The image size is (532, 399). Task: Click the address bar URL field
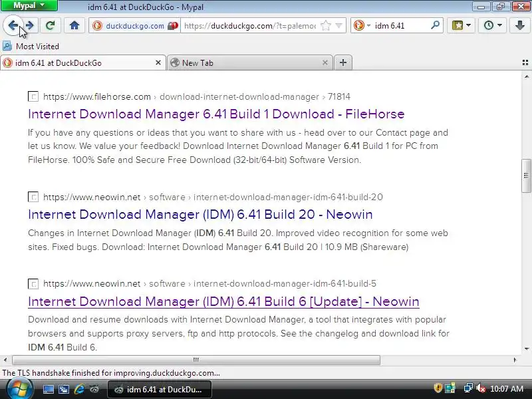(250, 26)
